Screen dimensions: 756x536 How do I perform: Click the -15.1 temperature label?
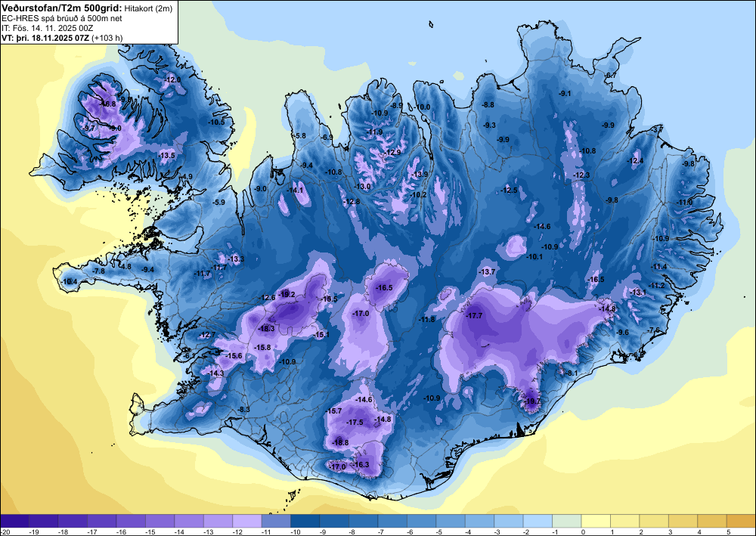pos(321,334)
